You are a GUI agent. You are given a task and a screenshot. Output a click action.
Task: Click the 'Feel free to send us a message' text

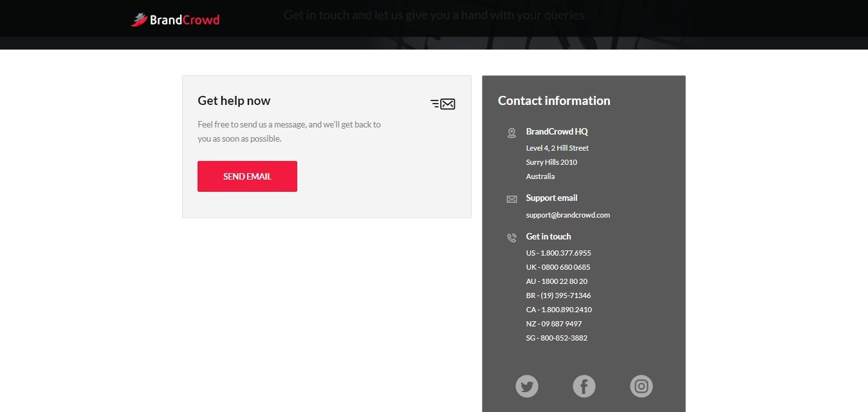289,131
